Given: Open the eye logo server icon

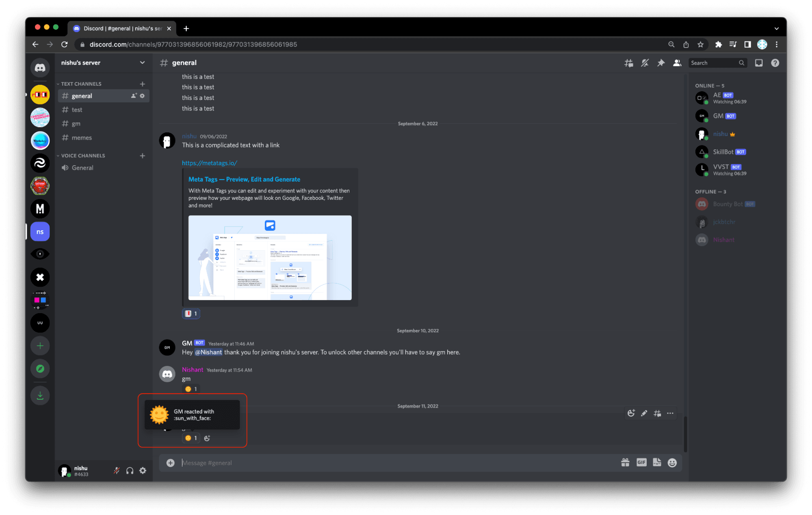Looking at the screenshot, I should tap(40, 254).
